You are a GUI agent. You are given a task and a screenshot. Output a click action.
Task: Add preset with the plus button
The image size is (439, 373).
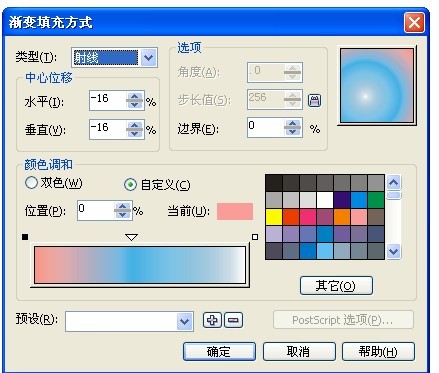click(212, 320)
